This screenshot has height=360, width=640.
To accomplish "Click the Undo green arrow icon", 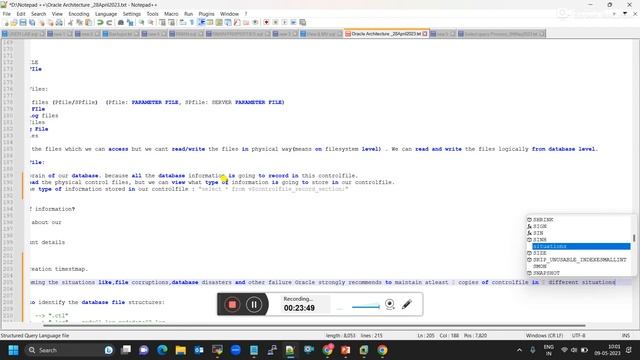I will point(100,22).
